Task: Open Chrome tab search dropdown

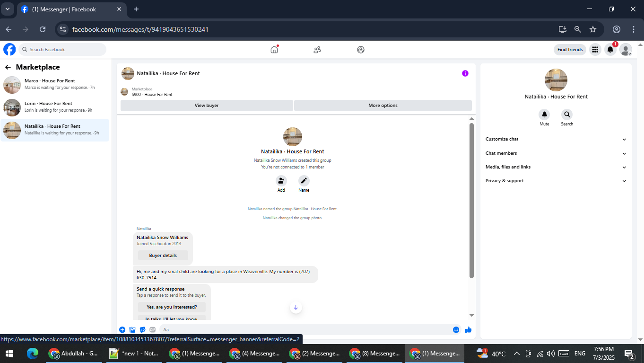Action: [7, 9]
